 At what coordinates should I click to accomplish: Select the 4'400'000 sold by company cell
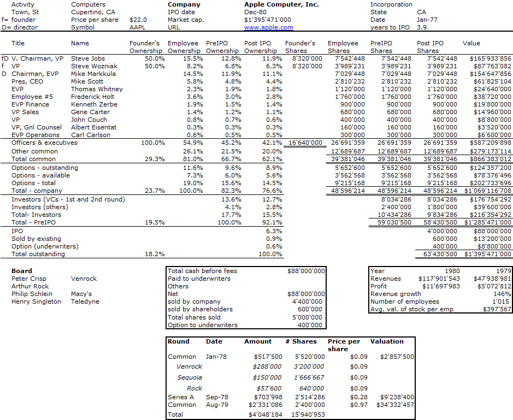(x=307, y=301)
